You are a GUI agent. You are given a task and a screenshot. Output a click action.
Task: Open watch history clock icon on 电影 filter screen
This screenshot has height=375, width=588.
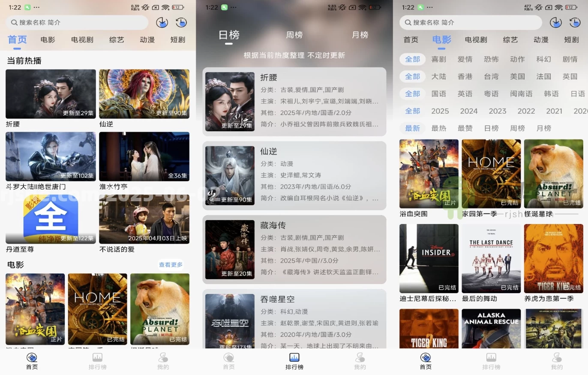[x=575, y=22]
